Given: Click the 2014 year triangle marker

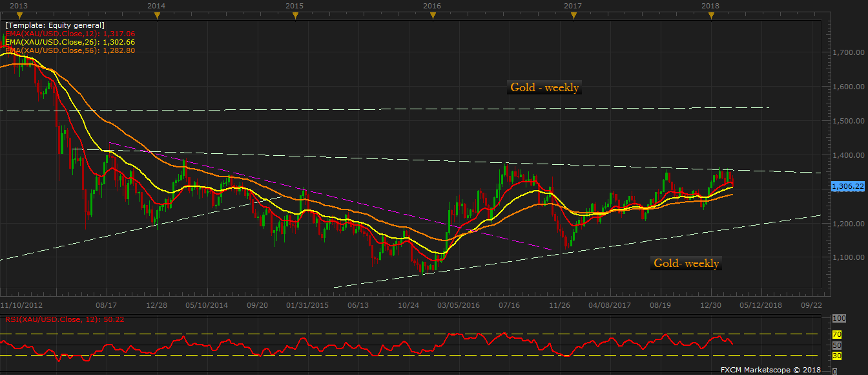Looking at the screenshot, I should click(156, 16).
